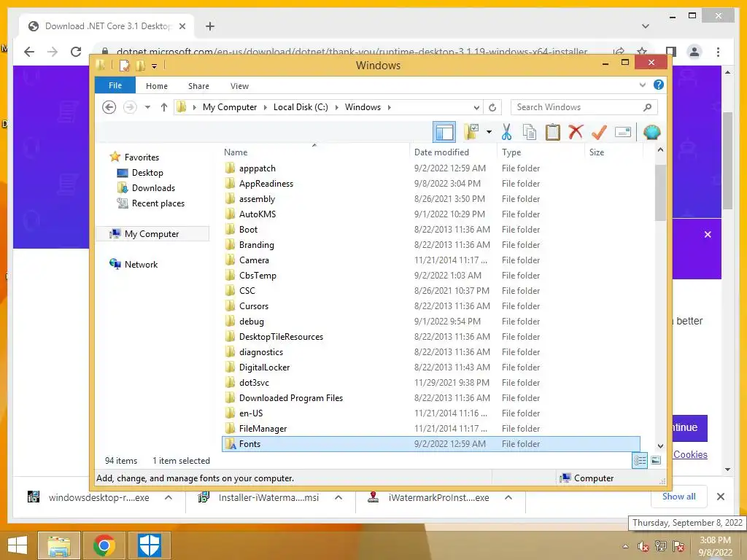This screenshot has width=747, height=560.
Task: Open File Explorer from the taskbar
Action: 58,545
